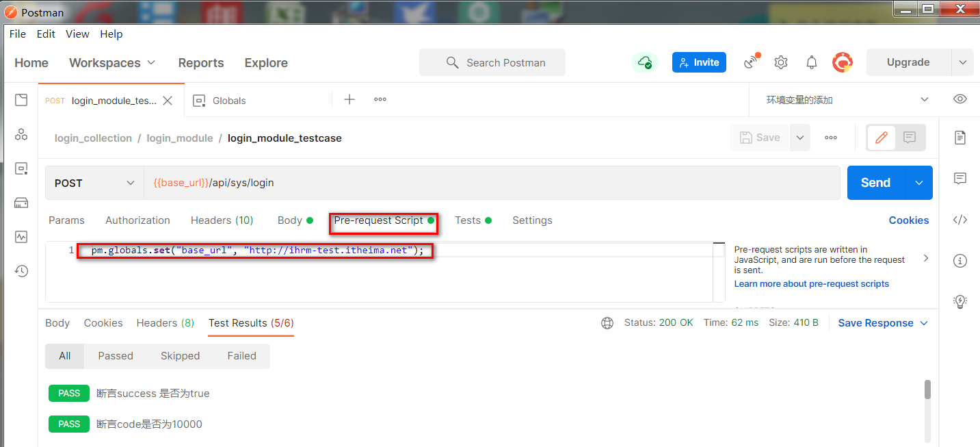Switch to the response Body tab
The width and height of the screenshot is (980, 447).
coord(57,323)
